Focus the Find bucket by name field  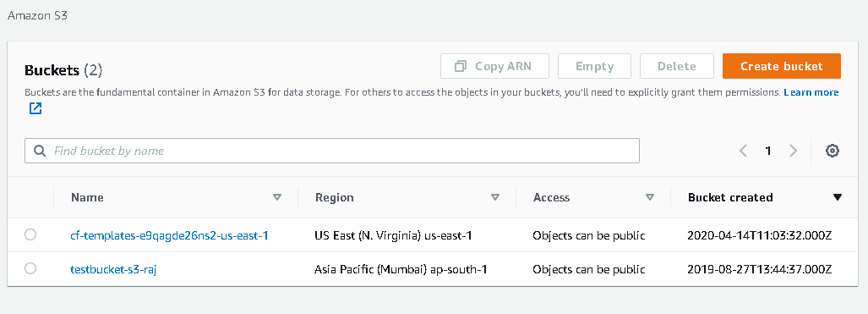332,151
